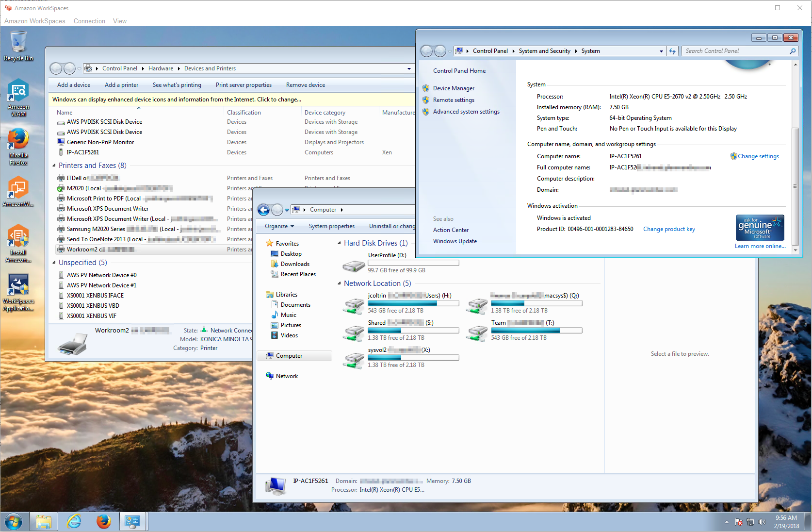Open the View menu
Screen dimensions: 812x532
point(120,21)
